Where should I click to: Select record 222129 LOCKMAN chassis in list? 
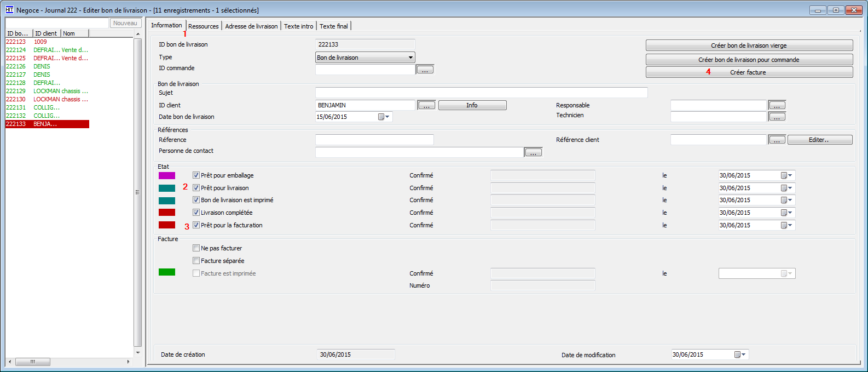47,91
